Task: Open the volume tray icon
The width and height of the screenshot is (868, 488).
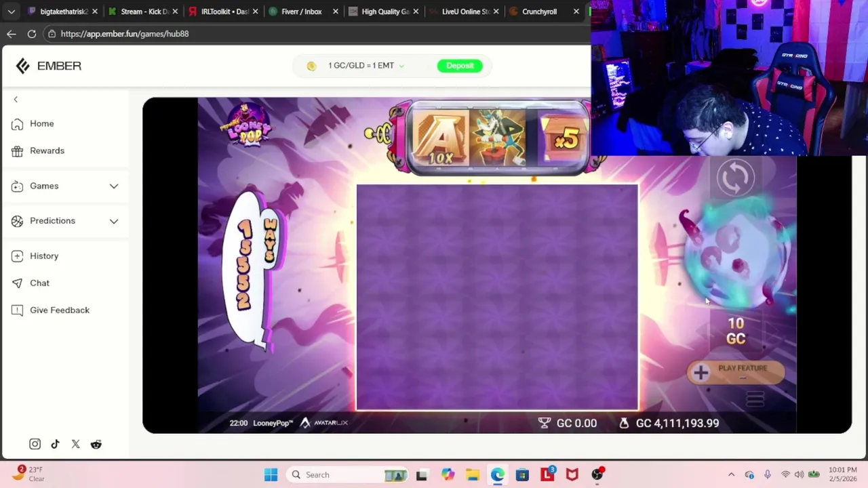Action: click(x=799, y=474)
